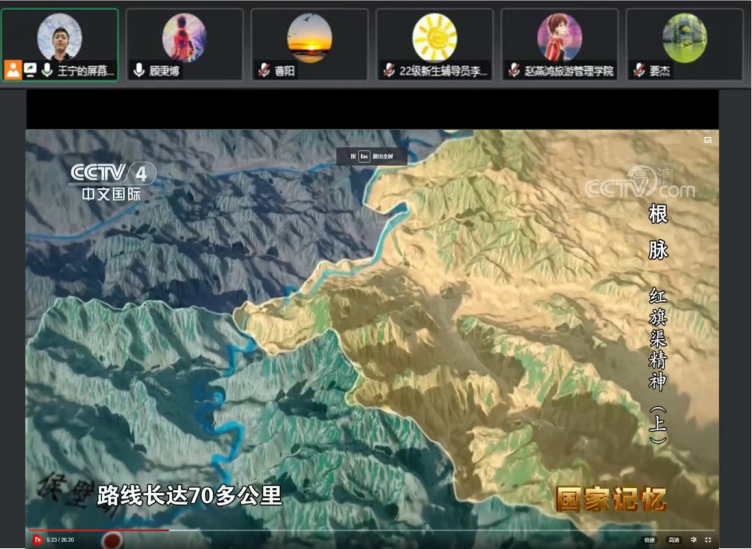752x549 pixels.
Task: Click muted microphone beside 22级新生辅导员
Action: [389, 70]
